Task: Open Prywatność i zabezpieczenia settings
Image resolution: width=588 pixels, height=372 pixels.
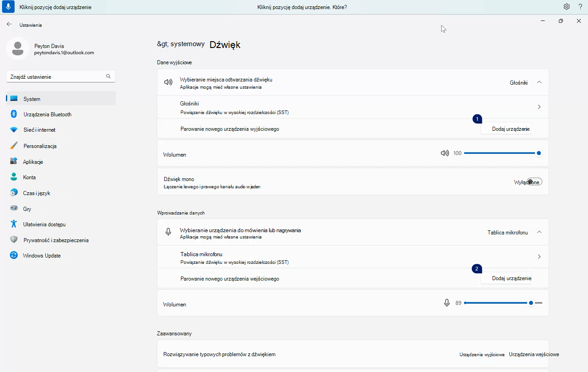Action: [61, 240]
